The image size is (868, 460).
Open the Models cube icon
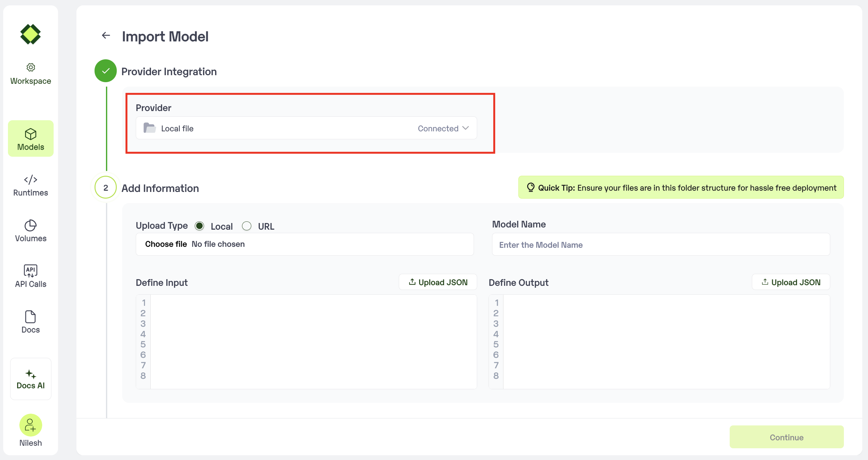coord(31,134)
